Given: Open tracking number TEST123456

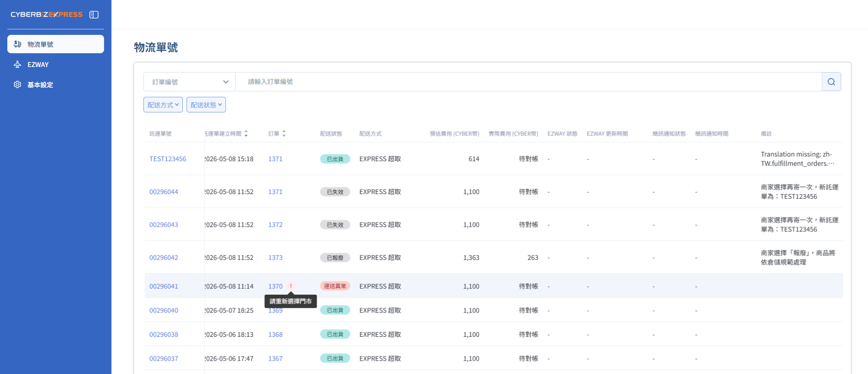Looking at the screenshot, I should point(168,159).
